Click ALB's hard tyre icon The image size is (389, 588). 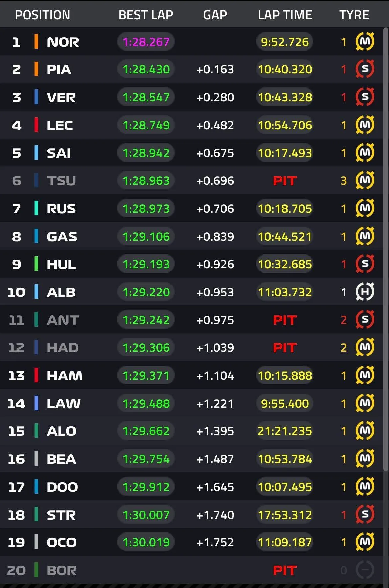point(365,292)
